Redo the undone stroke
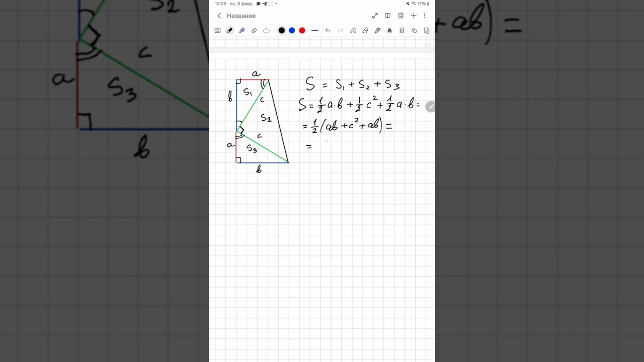Image resolution: width=644 pixels, height=362 pixels. (341, 31)
